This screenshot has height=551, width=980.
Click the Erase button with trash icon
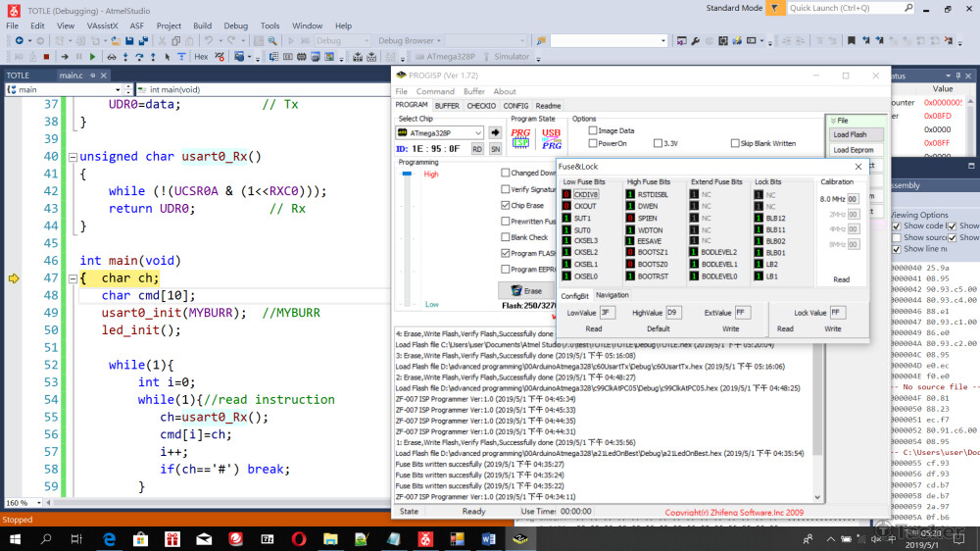[x=526, y=290]
